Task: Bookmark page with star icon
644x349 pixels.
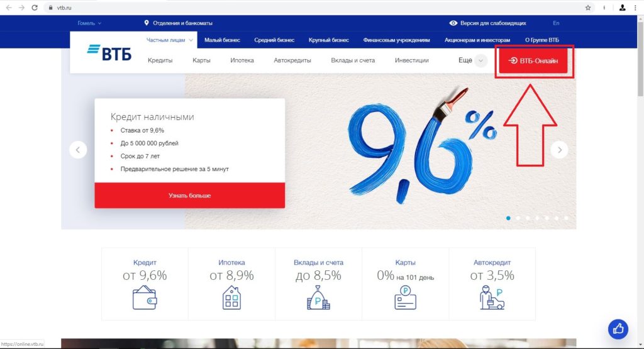Action: (588, 8)
